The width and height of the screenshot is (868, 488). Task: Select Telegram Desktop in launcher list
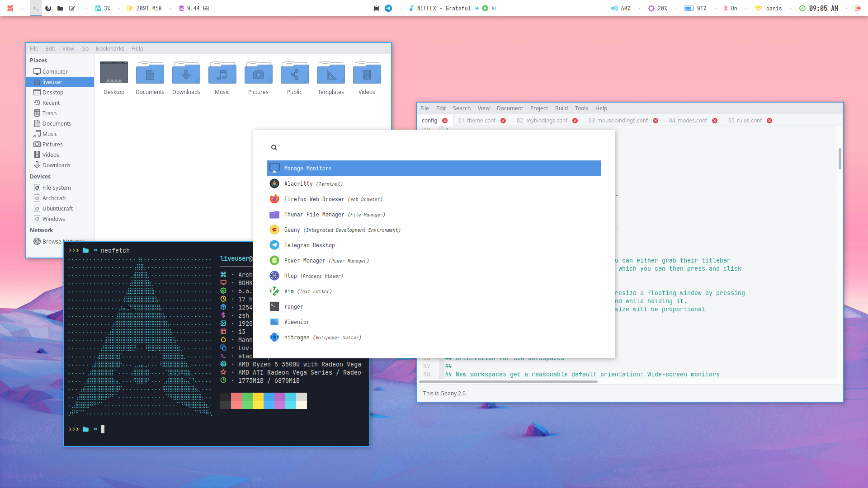click(309, 245)
